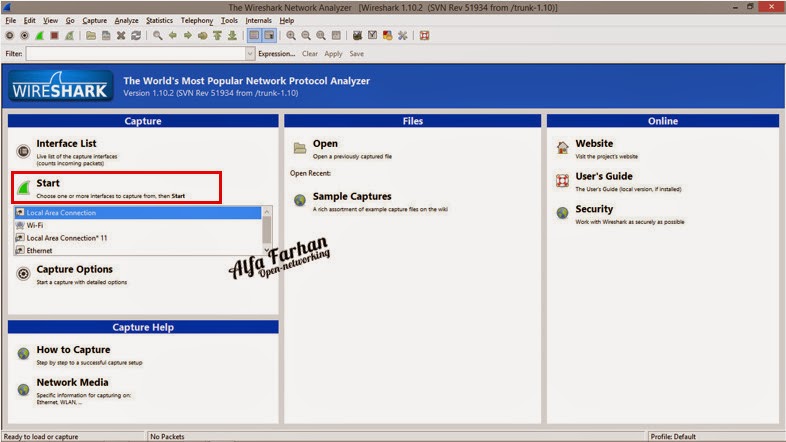Open the File menu
Screen dimensions: 786x442
point(11,21)
